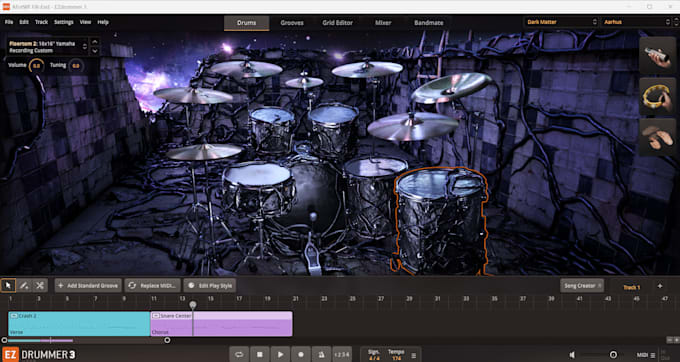
Task: Select the scissors cut tool
Action: pyautogui.click(x=39, y=286)
